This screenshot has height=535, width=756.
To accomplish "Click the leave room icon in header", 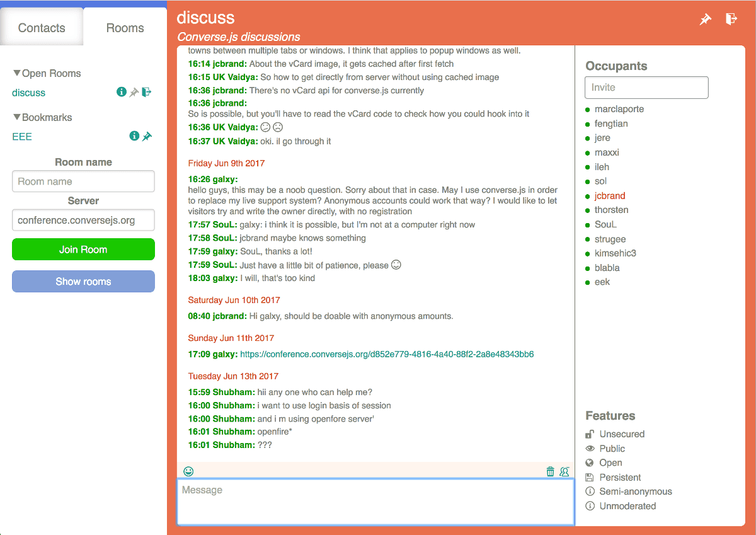I will (x=731, y=19).
